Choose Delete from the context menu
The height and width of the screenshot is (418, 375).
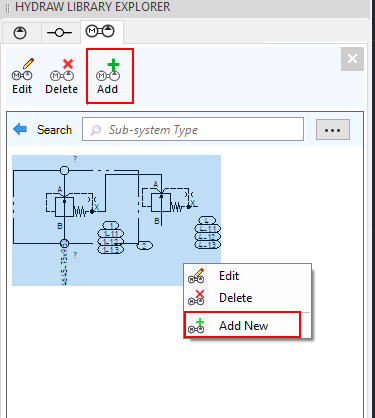click(x=247, y=298)
